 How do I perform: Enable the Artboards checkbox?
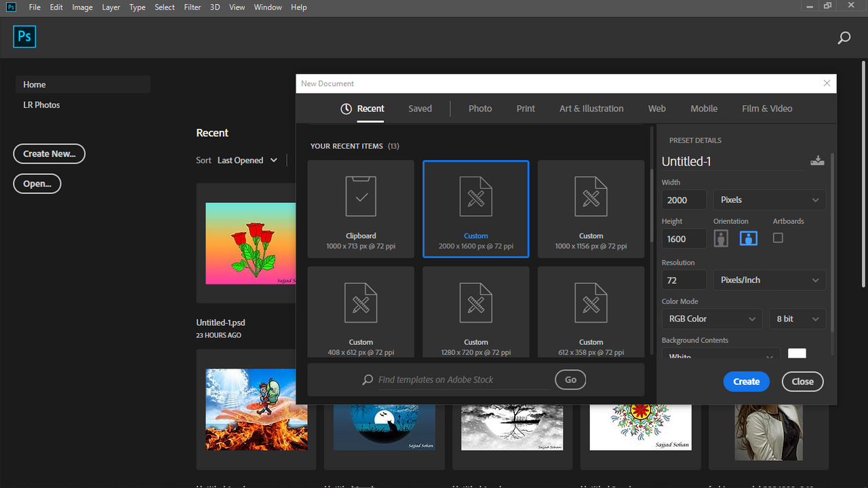pos(778,238)
